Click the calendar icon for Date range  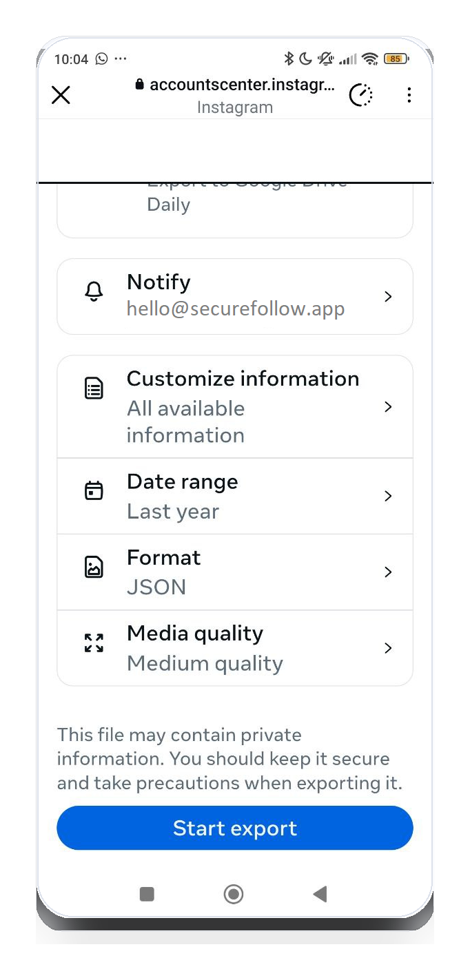[x=93, y=490]
